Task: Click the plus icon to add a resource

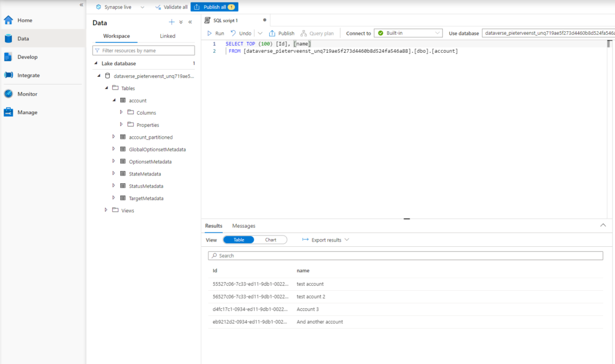Action: [x=171, y=22]
